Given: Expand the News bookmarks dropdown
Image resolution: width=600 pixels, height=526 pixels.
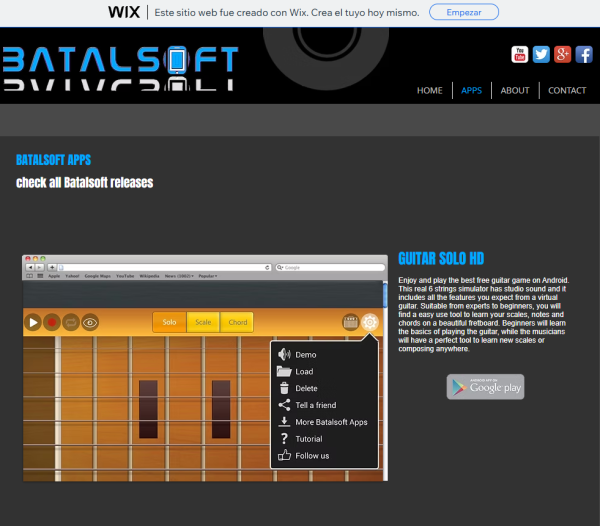Looking at the screenshot, I should [179, 276].
